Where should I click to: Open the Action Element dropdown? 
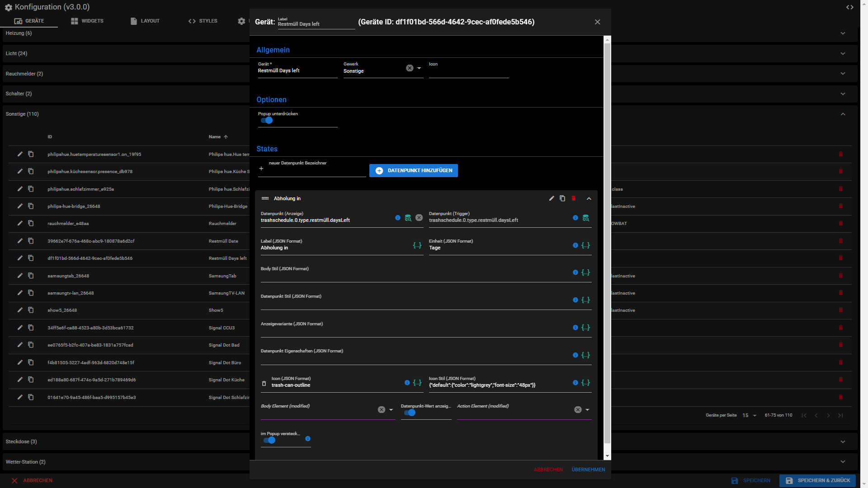pos(587,410)
